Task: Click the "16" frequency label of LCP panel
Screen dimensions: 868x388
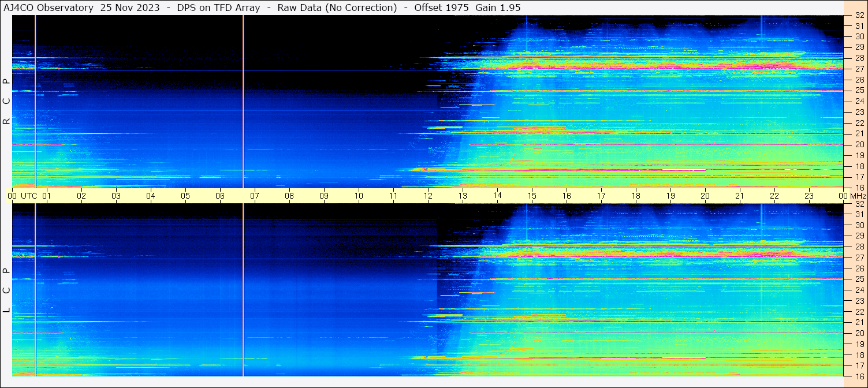Action: click(x=859, y=376)
